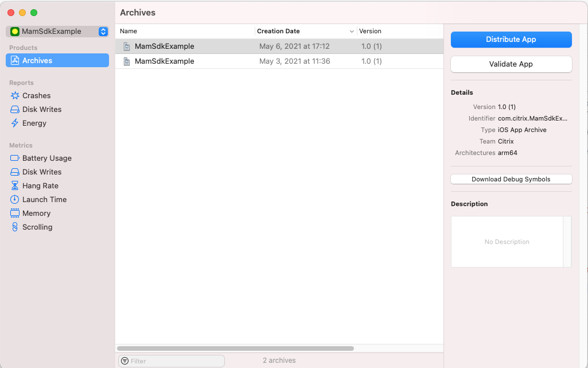This screenshot has height=368, width=588.
Task: Click archive file icon for May 6 entry
Action: click(127, 47)
